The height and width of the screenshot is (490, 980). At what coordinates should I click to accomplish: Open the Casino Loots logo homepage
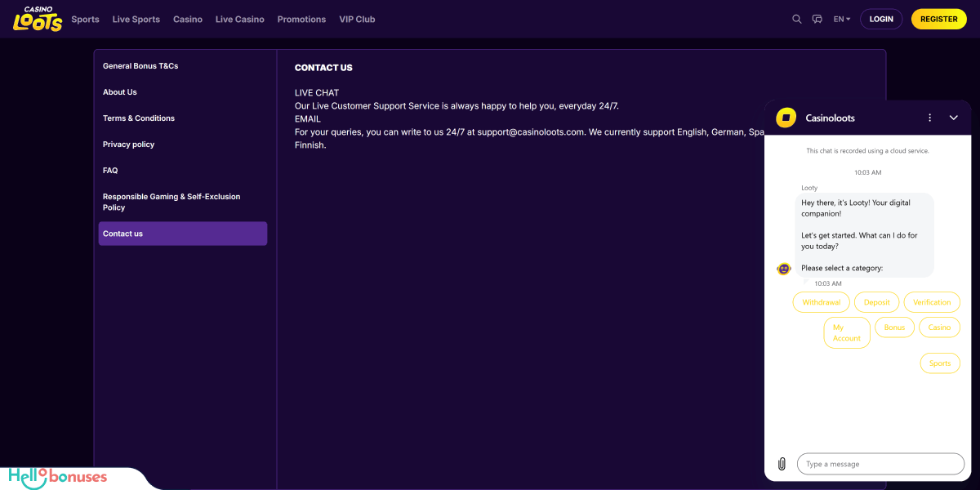pos(38,19)
